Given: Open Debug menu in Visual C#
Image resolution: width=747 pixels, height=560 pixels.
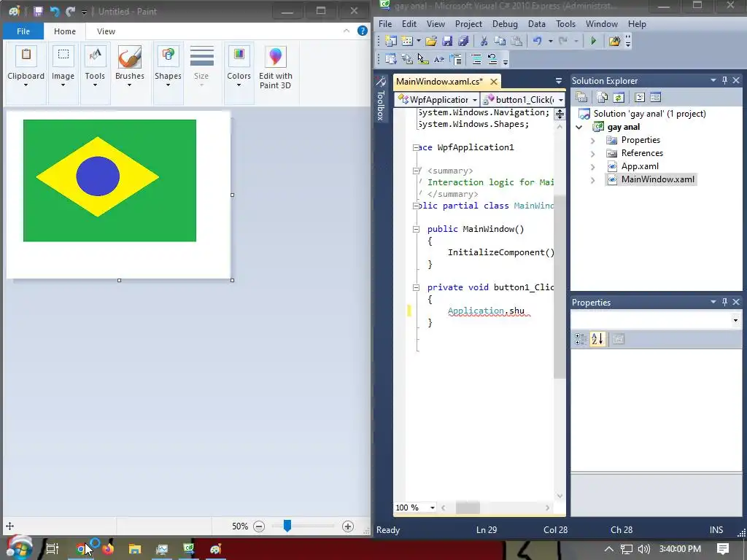Looking at the screenshot, I should tap(505, 24).
